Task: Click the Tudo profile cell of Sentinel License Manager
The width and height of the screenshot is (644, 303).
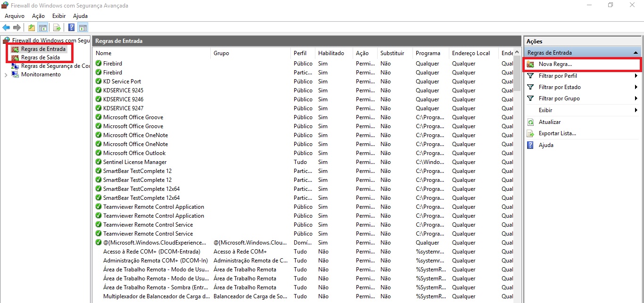Action: 300,162
